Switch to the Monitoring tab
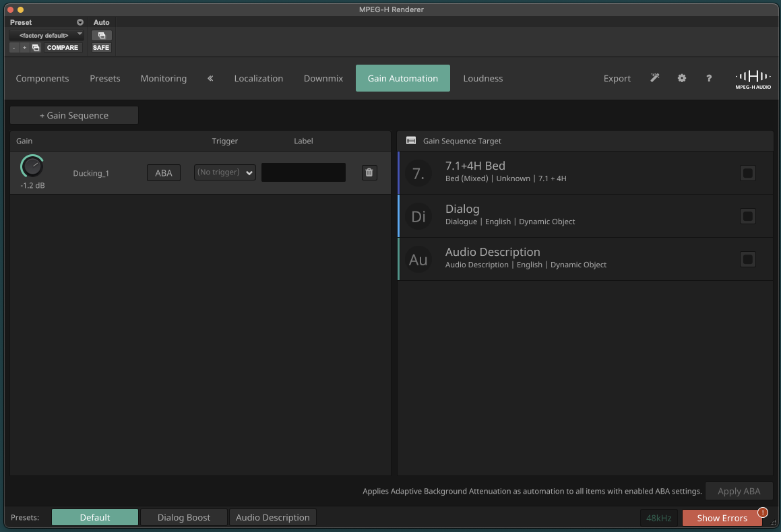This screenshot has height=532, width=781. point(163,78)
